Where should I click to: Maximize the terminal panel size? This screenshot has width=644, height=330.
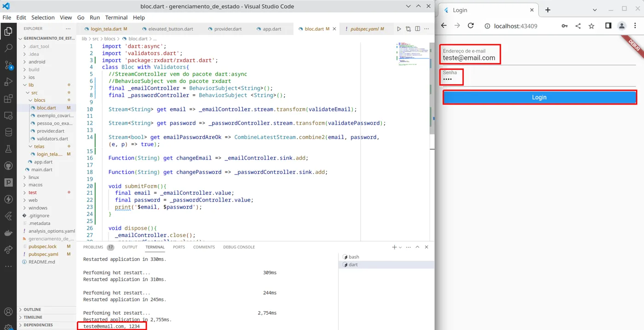coord(418,247)
